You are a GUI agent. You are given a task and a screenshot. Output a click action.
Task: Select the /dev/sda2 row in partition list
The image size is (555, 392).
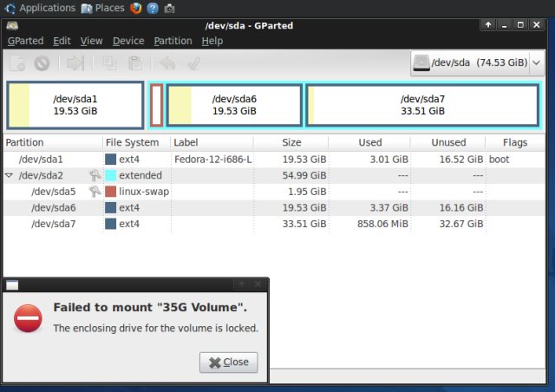point(274,175)
